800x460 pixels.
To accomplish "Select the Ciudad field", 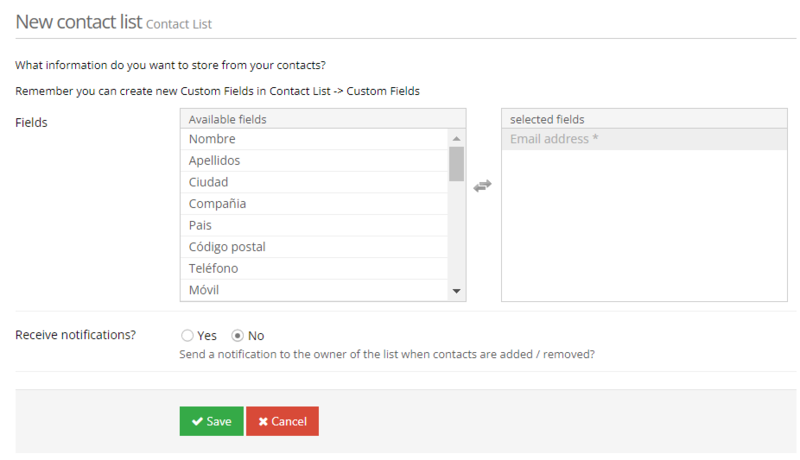I will coord(208,182).
